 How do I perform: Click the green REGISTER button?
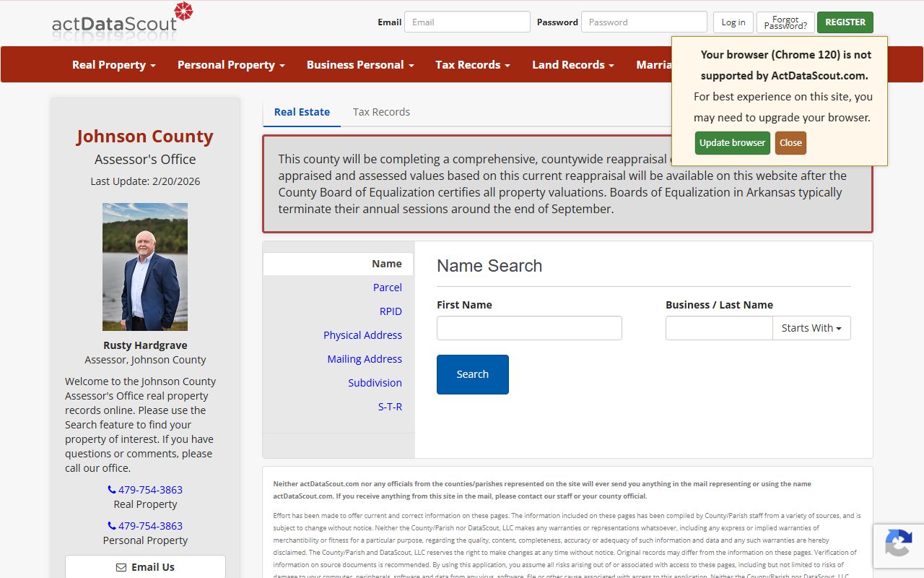coord(845,22)
